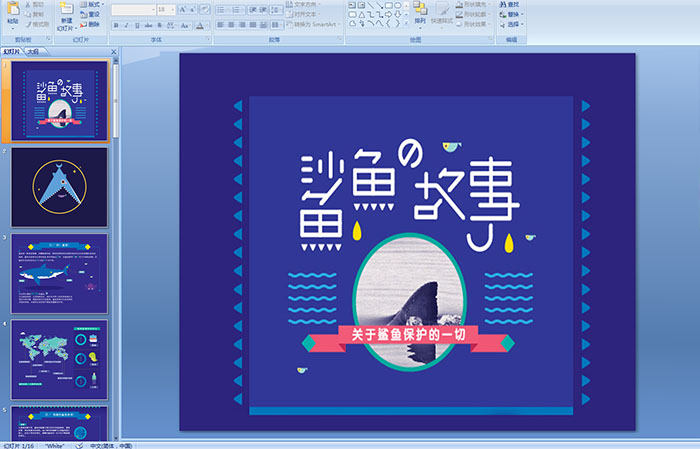Click the Grow Font button
This screenshot has height=449, width=700.
click(x=182, y=9)
